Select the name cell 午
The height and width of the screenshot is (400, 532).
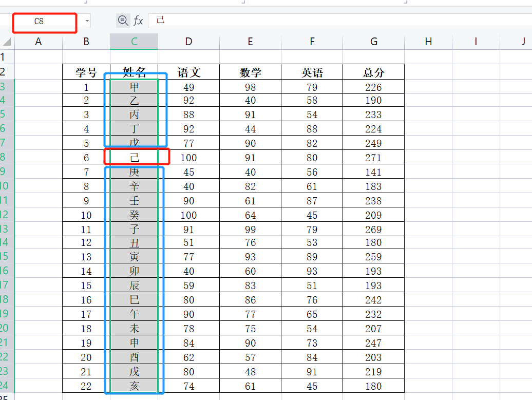click(x=134, y=314)
